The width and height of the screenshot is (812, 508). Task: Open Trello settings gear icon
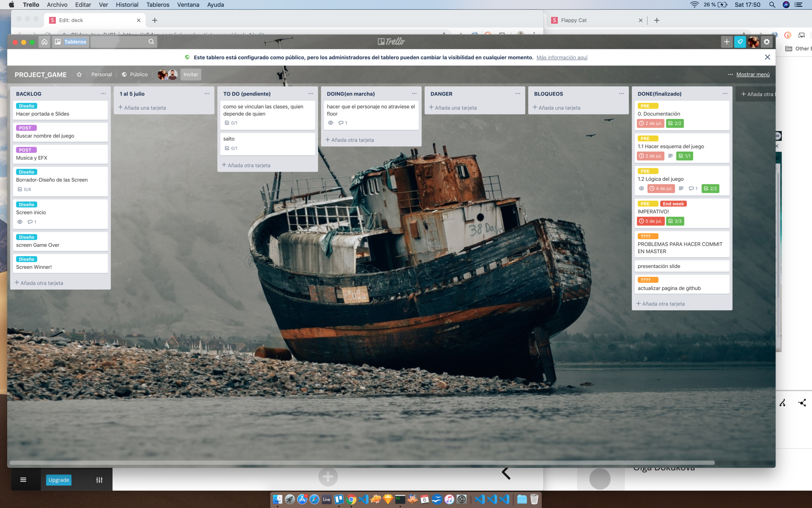point(767,42)
